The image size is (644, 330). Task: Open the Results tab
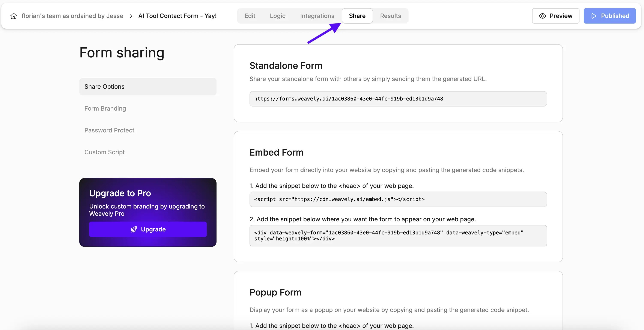click(390, 16)
